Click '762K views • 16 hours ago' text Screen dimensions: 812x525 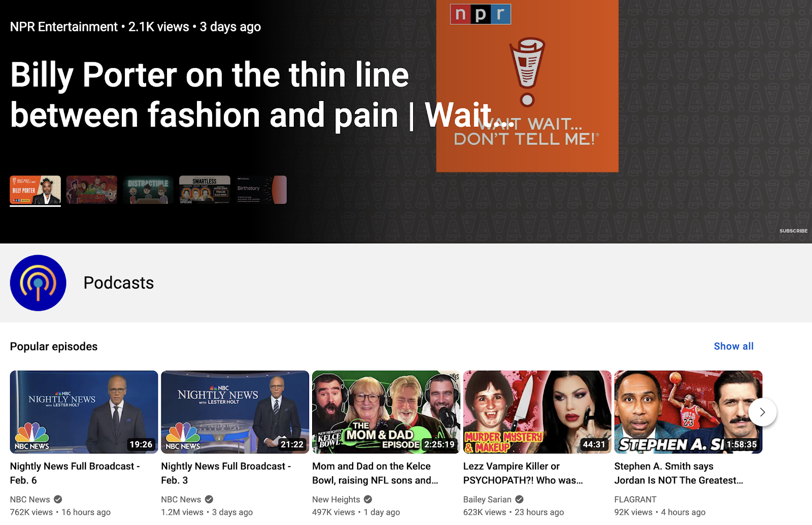[60, 512]
